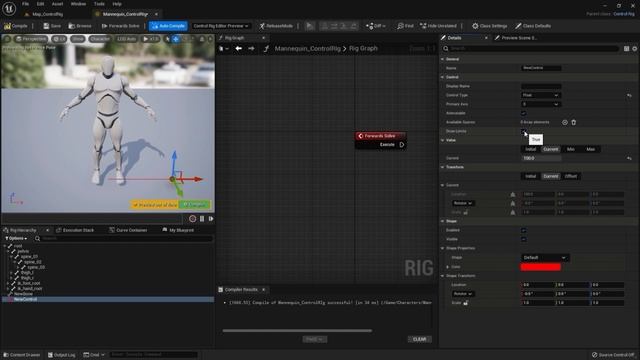Click the resume execution play icon
The image size is (640, 360).
click(x=310, y=26)
